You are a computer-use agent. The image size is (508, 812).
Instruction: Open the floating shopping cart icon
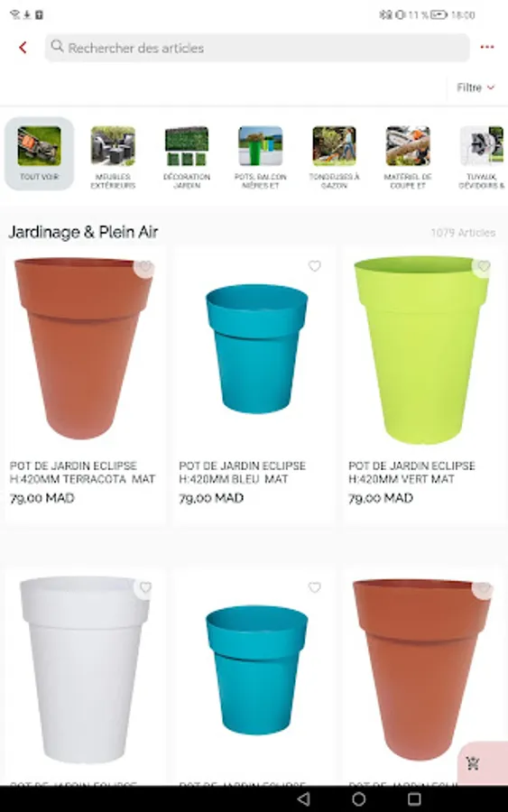pos(472,762)
